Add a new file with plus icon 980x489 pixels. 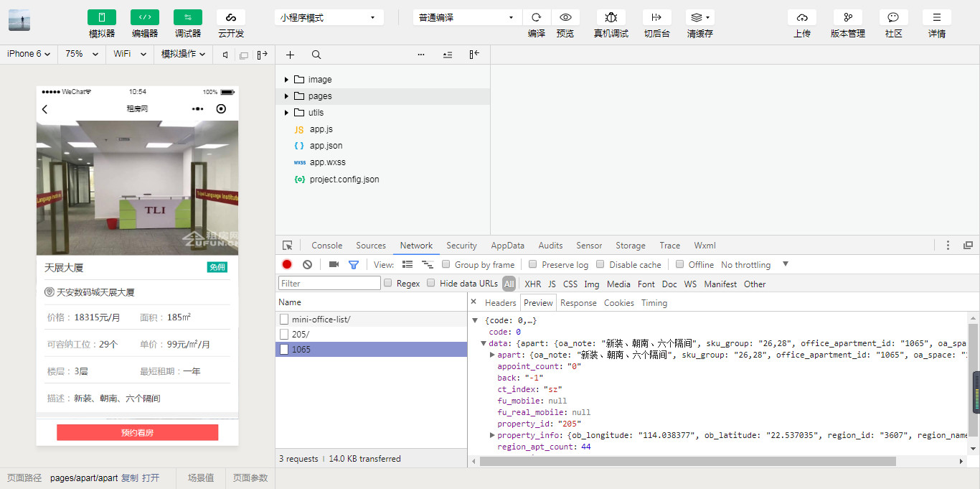pyautogui.click(x=290, y=55)
